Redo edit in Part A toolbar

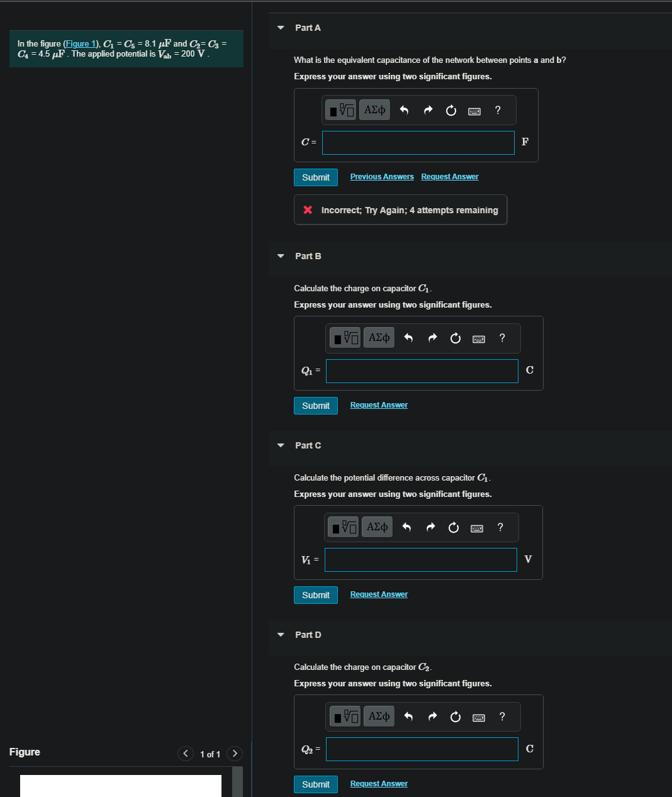tap(428, 111)
